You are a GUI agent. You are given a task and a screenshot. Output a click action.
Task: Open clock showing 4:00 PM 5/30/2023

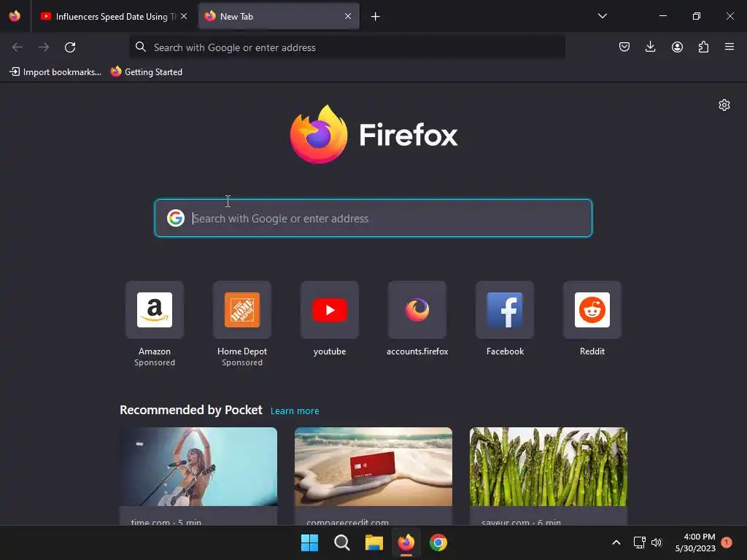point(695,542)
